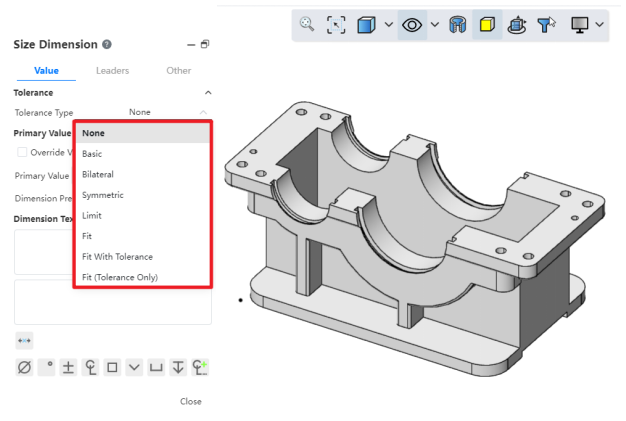626x421 pixels.
Task: Toggle the eye visibility icon in toolbar
Action: (411, 23)
